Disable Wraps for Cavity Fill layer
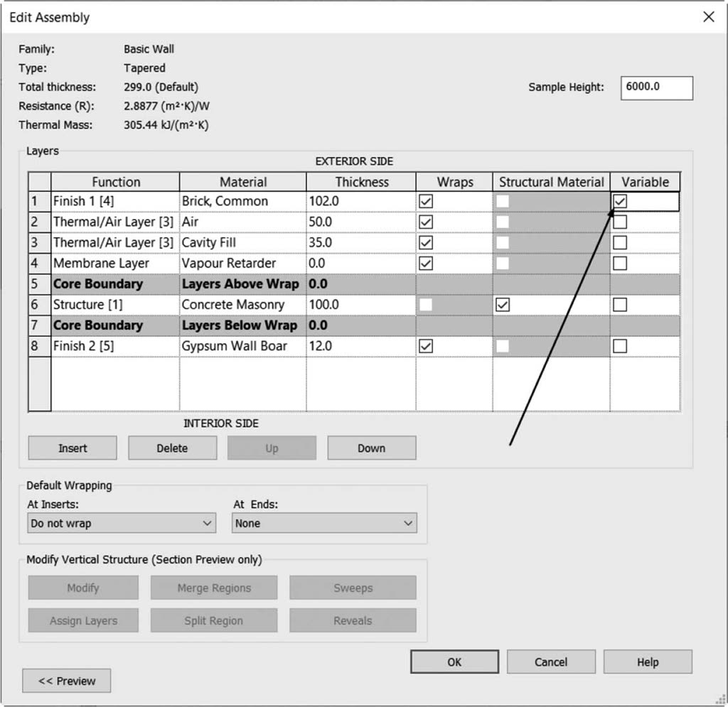 click(x=426, y=242)
